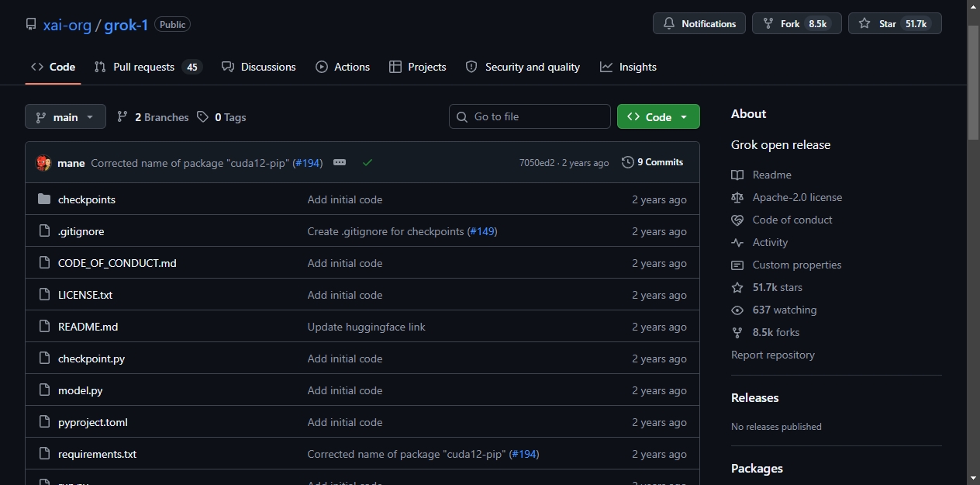View the 0 Tags link

point(222,116)
